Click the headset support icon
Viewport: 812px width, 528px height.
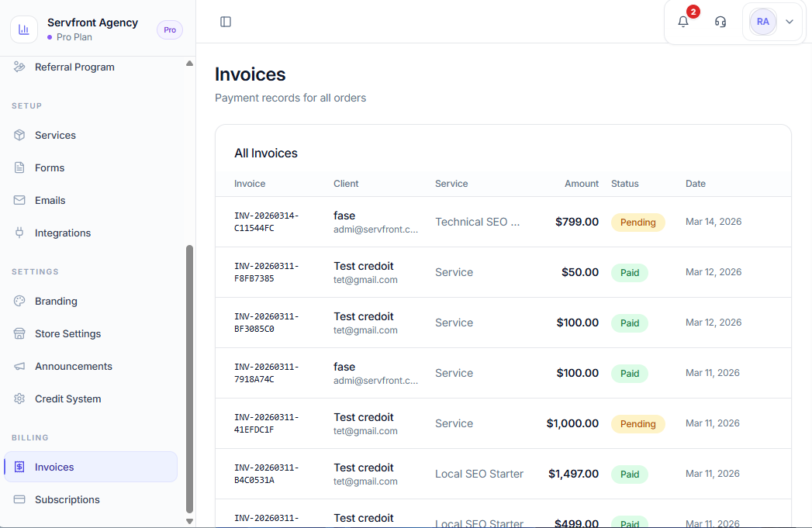(720, 22)
